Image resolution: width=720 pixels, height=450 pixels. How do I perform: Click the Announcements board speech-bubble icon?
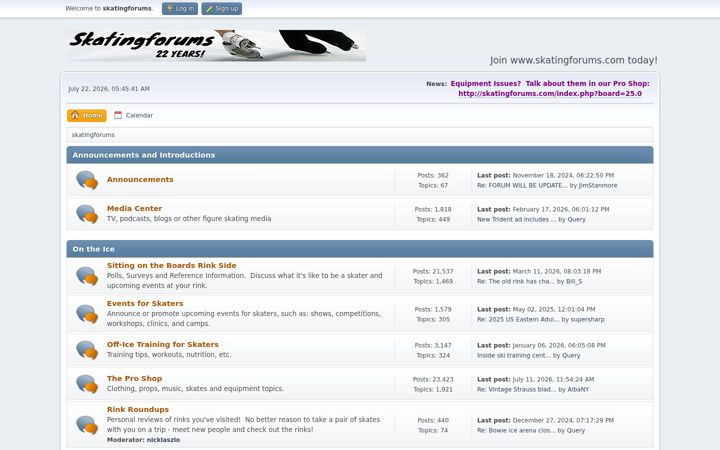coord(87,180)
